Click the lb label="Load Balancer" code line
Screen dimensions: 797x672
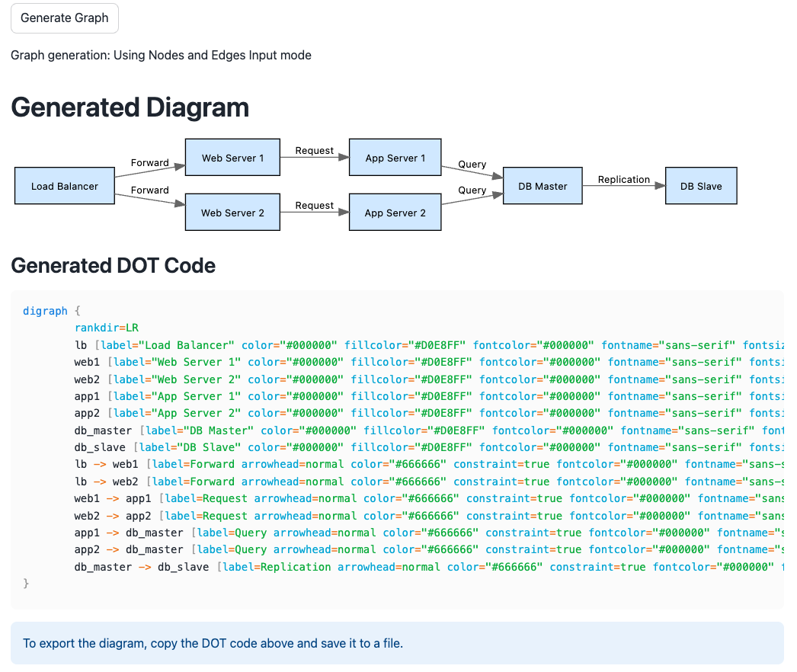coord(429,345)
